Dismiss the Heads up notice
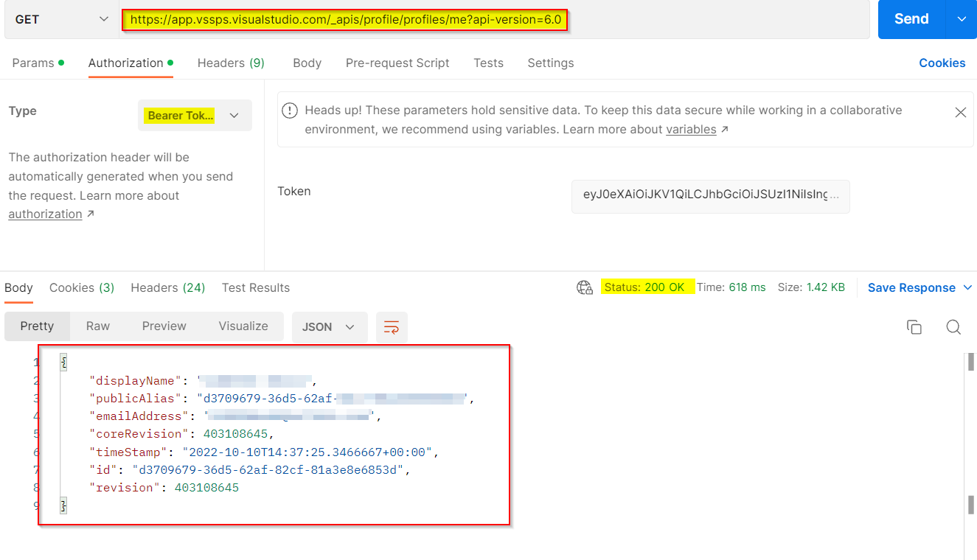 point(960,112)
